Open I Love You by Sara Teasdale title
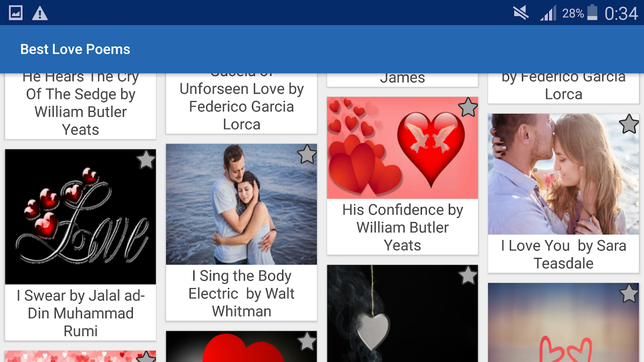 tap(563, 254)
